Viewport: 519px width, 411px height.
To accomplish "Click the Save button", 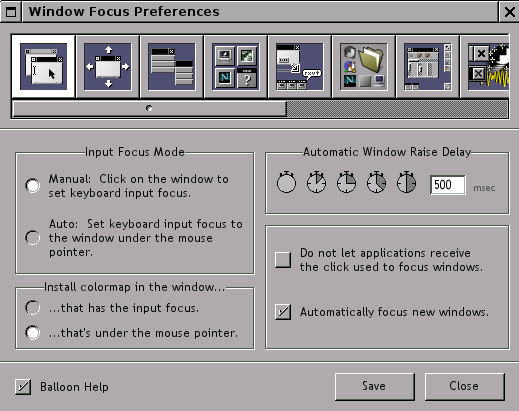I will 375,387.
